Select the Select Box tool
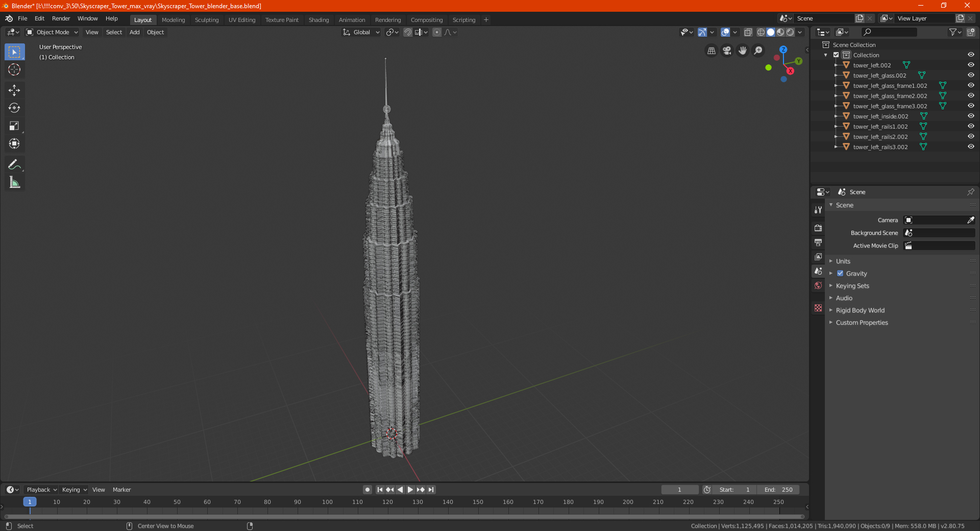Viewport: 980px width, 531px height. [x=14, y=52]
